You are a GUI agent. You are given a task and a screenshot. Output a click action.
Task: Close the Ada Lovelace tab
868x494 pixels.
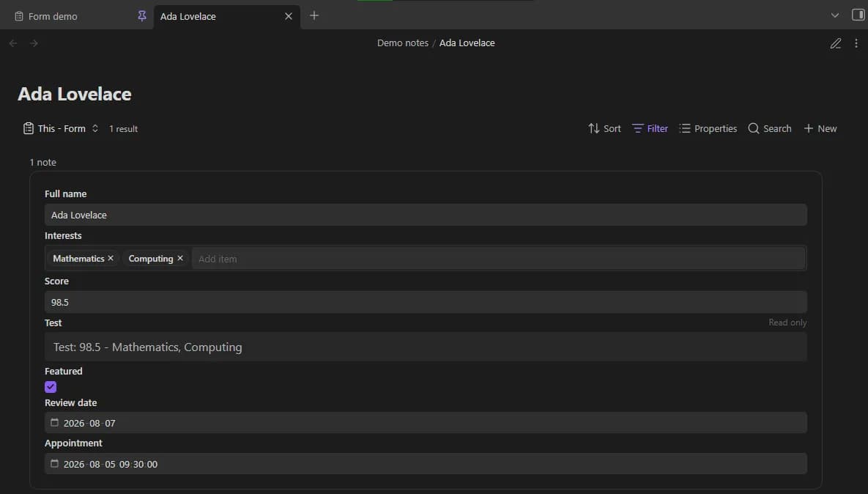289,16
